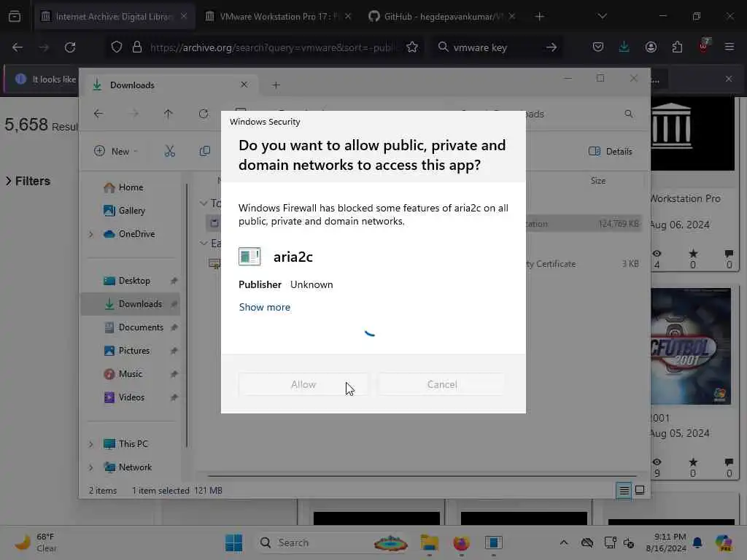Go back in Firefox browser
The image size is (747, 560).
(18, 47)
